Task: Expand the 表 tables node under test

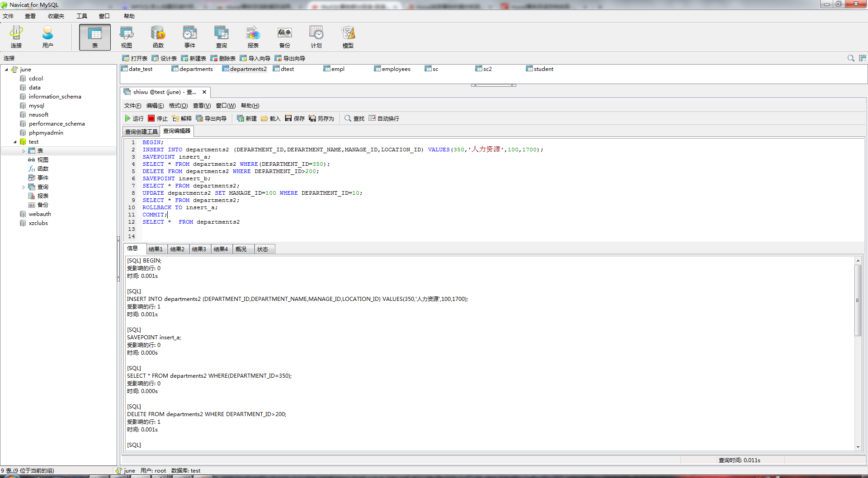Action: coord(24,151)
